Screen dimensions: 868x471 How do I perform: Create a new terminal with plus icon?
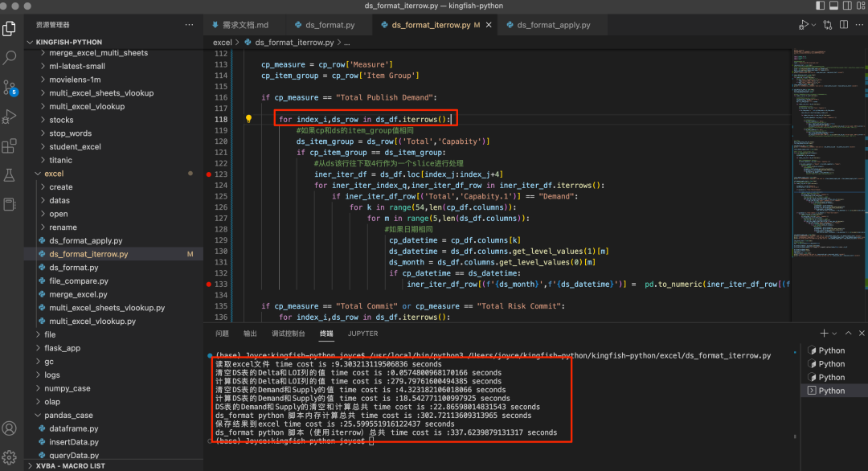coord(824,334)
